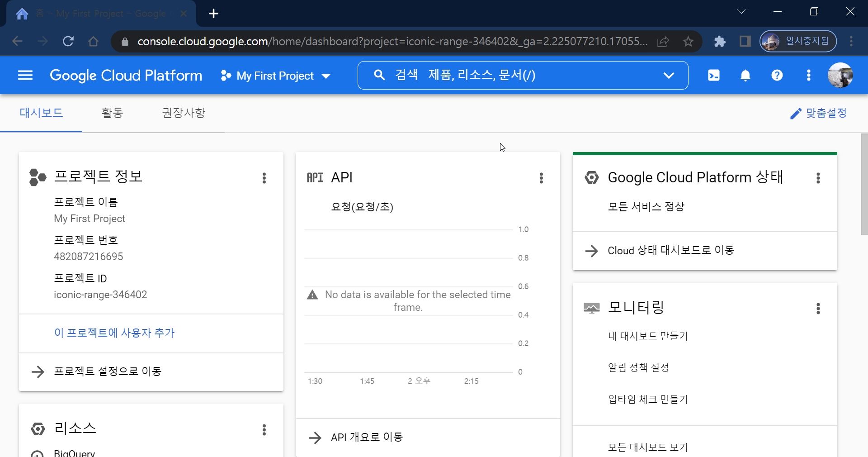Click the 요청(요청/초) chart label

point(362,207)
